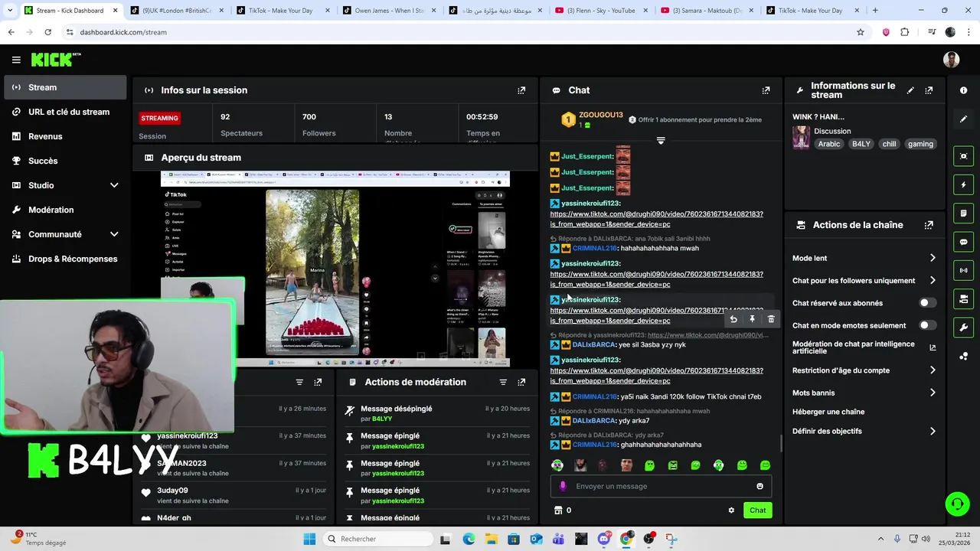Reload the page with browser refresh button

(47, 32)
